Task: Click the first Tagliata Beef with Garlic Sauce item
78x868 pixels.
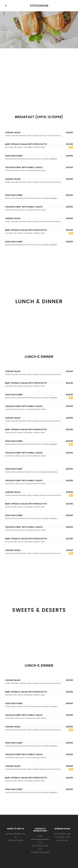Action: [24, 167]
